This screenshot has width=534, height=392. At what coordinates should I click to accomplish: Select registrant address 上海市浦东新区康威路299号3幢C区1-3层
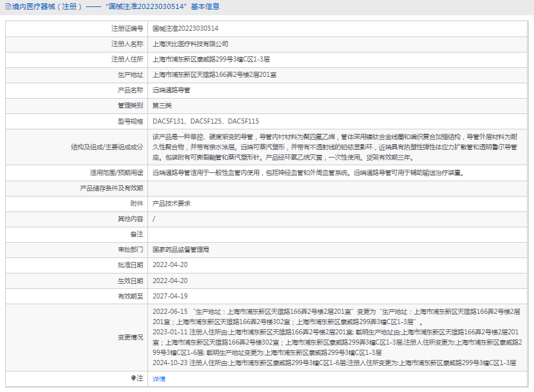[x=211, y=59]
